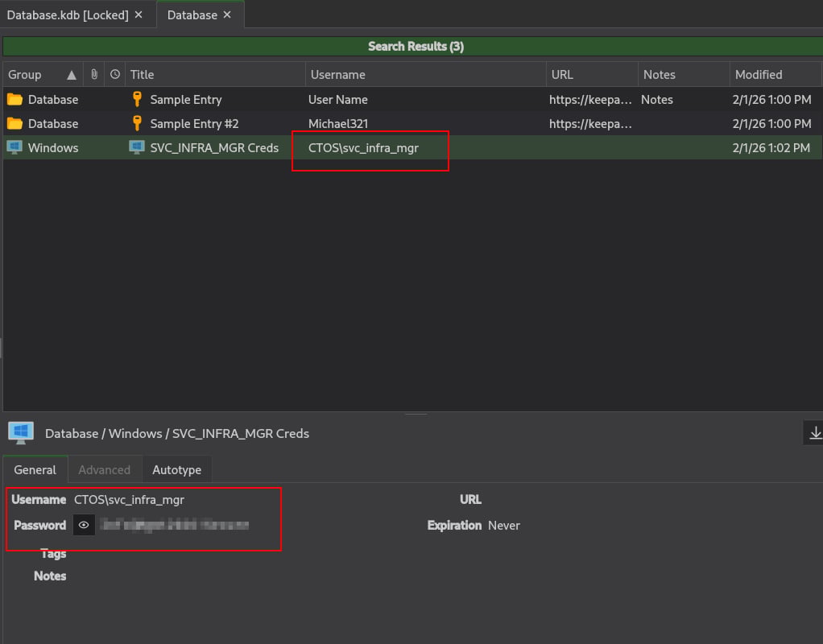Click the blurred password value
Image resolution: width=823 pixels, height=644 pixels.
pyautogui.click(x=174, y=525)
